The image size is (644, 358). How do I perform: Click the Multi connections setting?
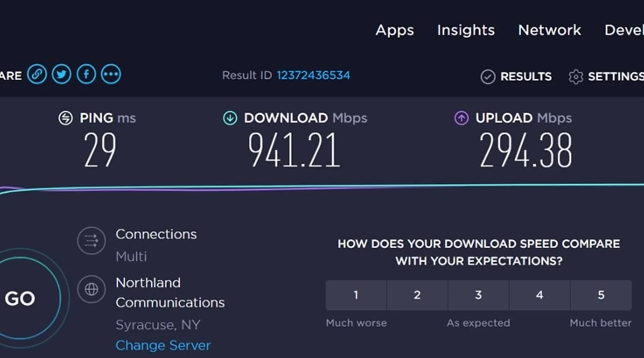tap(131, 257)
